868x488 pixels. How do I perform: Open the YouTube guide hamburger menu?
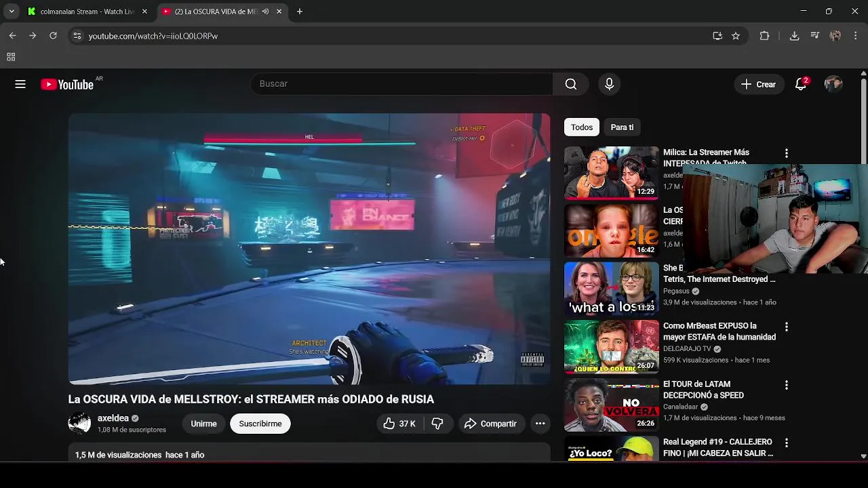tap(20, 84)
